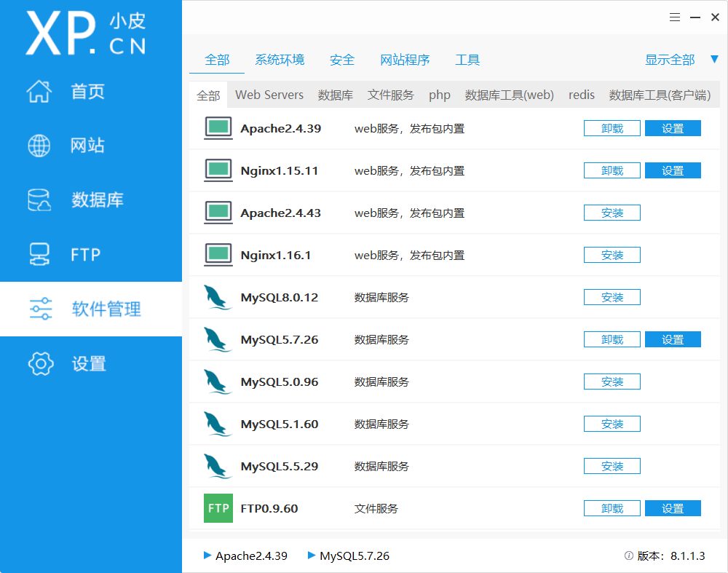Filter by 文件服务 sub-tab
Screen dimensions: 728x573
390,95
